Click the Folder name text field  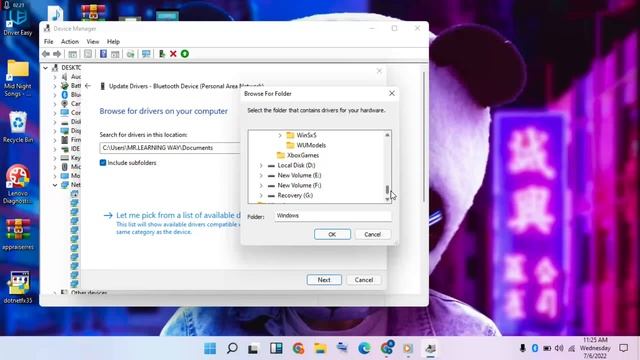[x=333, y=216]
